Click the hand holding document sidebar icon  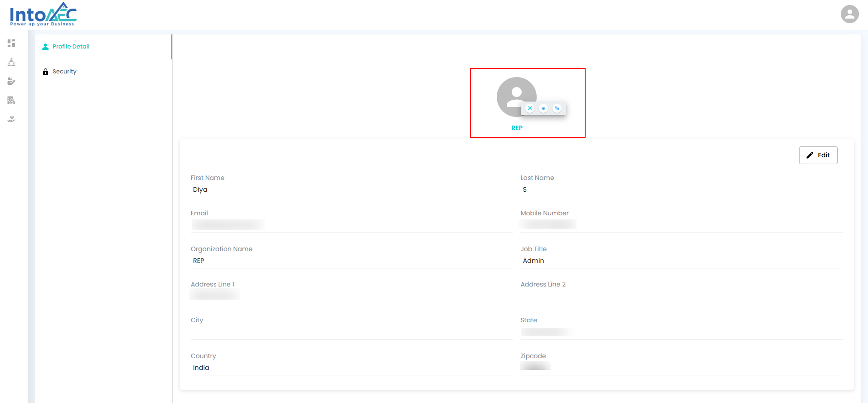(x=11, y=81)
